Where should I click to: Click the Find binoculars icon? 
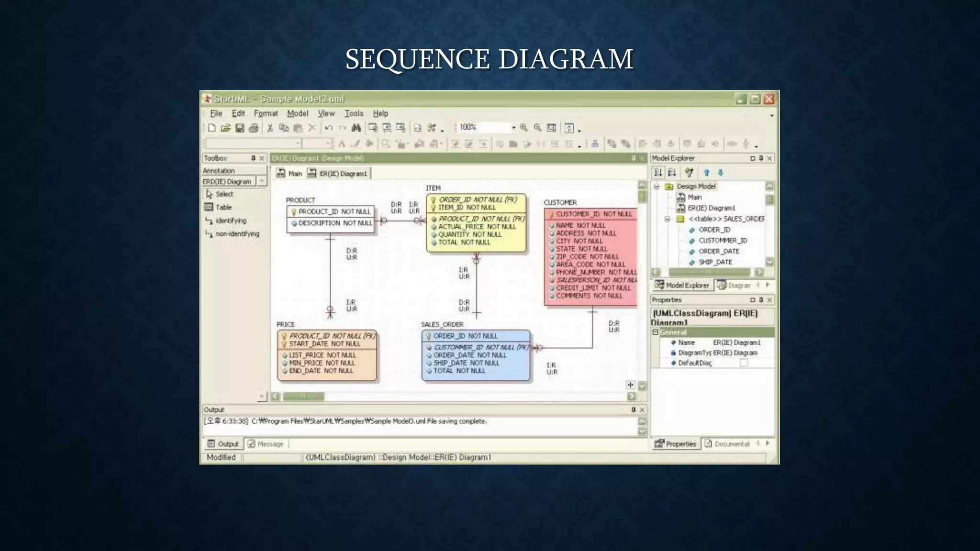click(x=356, y=128)
